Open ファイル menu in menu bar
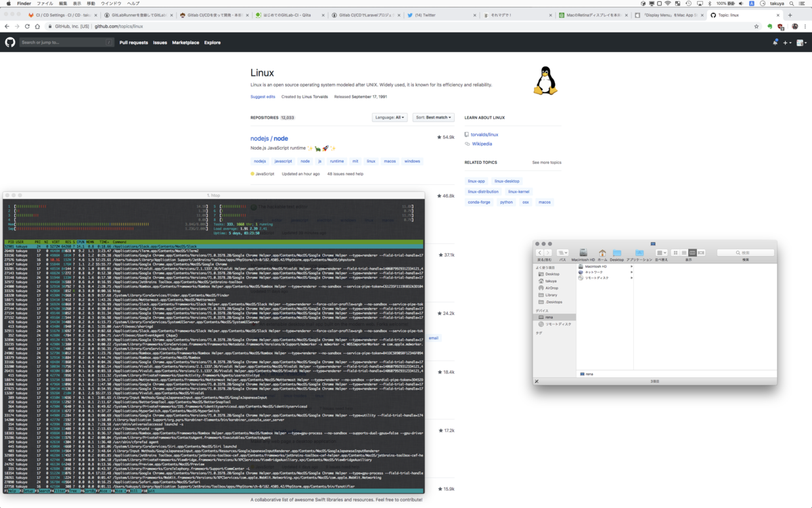Screen dimensions: 812x508 tap(45, 3)
